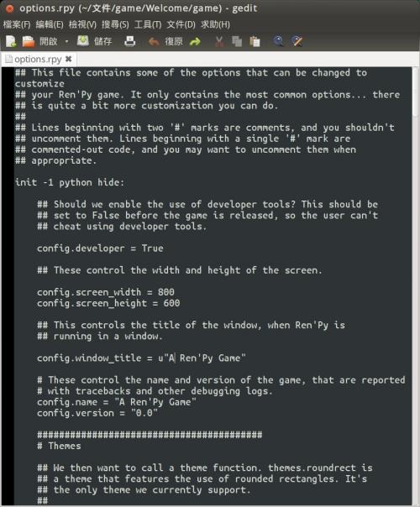420x507 pixels.
Task: Click the vertical scrollbar of the editor
Action: point(416,286)
